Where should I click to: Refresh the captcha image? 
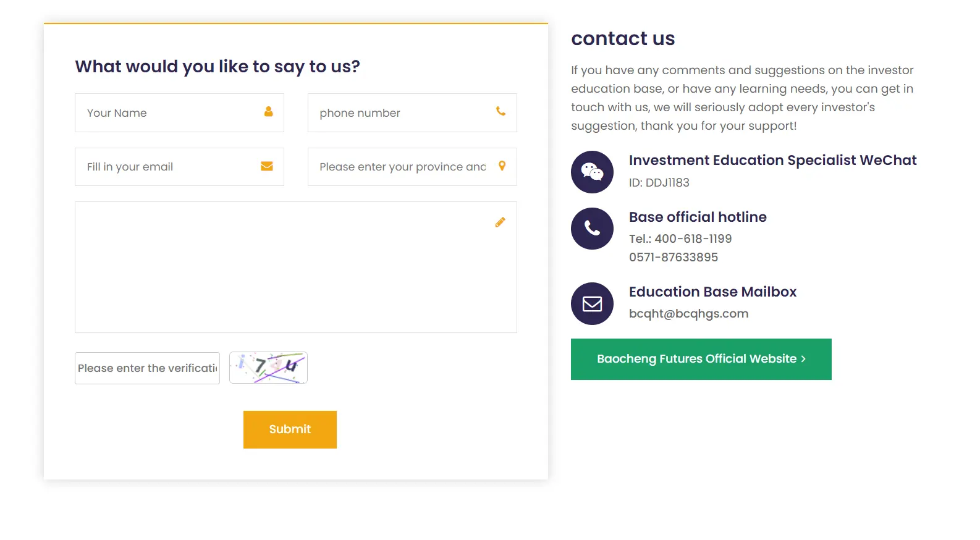point(268,368)
